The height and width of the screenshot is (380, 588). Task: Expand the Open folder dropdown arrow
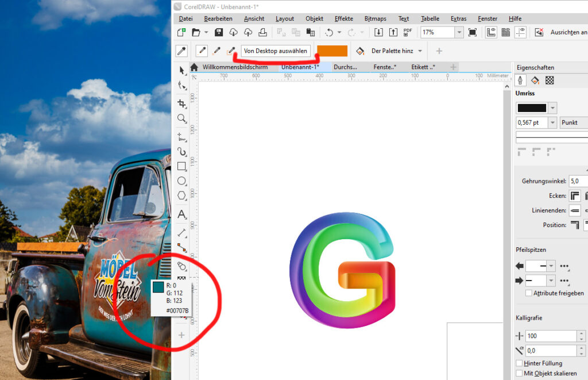(x=206, y=33)
